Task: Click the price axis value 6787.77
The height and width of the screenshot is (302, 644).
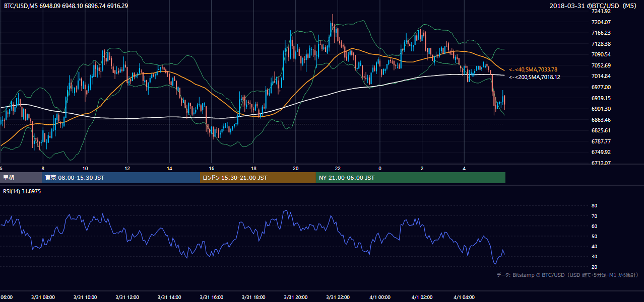Action: pyautogui.click(x=601, y=141)
